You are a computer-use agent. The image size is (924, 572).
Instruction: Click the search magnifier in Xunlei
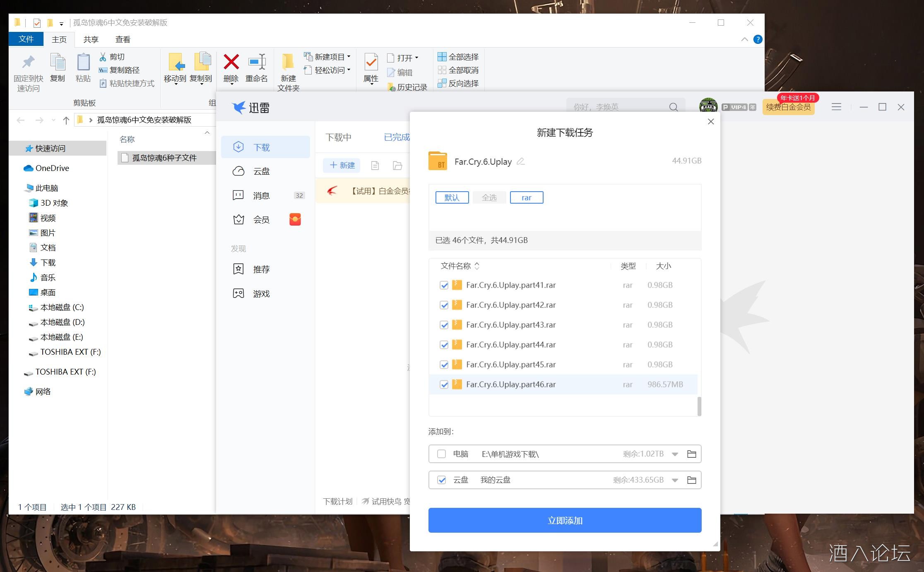[x=674, y=107]
